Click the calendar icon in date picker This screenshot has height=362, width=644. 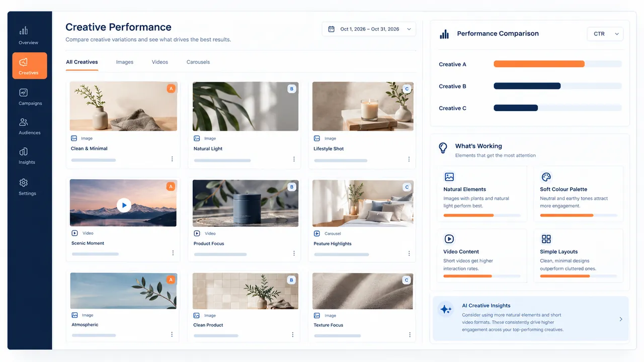(x=331, y=29)
